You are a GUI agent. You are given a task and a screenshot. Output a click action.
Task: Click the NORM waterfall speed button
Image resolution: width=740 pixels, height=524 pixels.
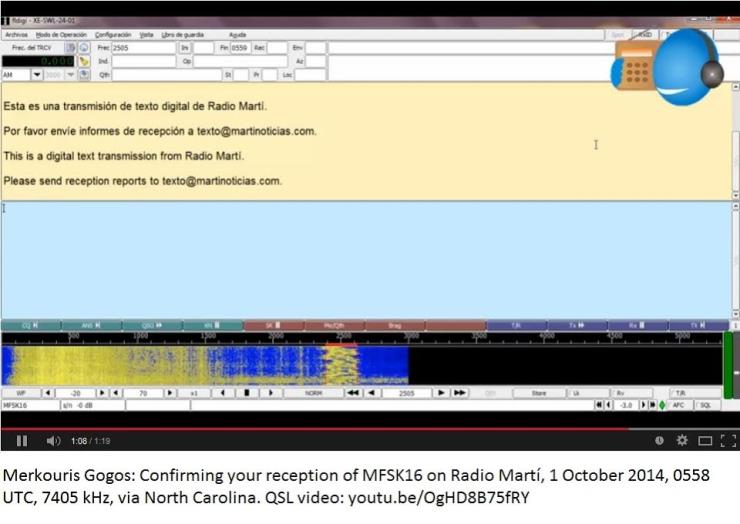[x=314, y=393]
